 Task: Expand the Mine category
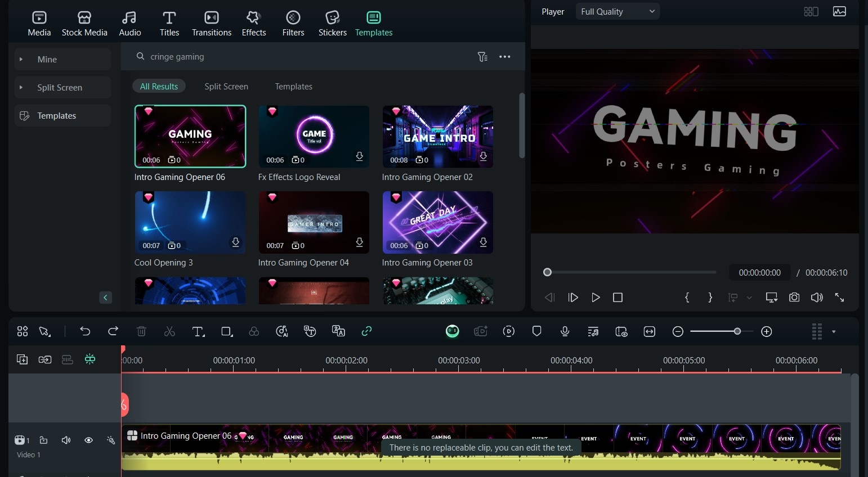[62, 59]
